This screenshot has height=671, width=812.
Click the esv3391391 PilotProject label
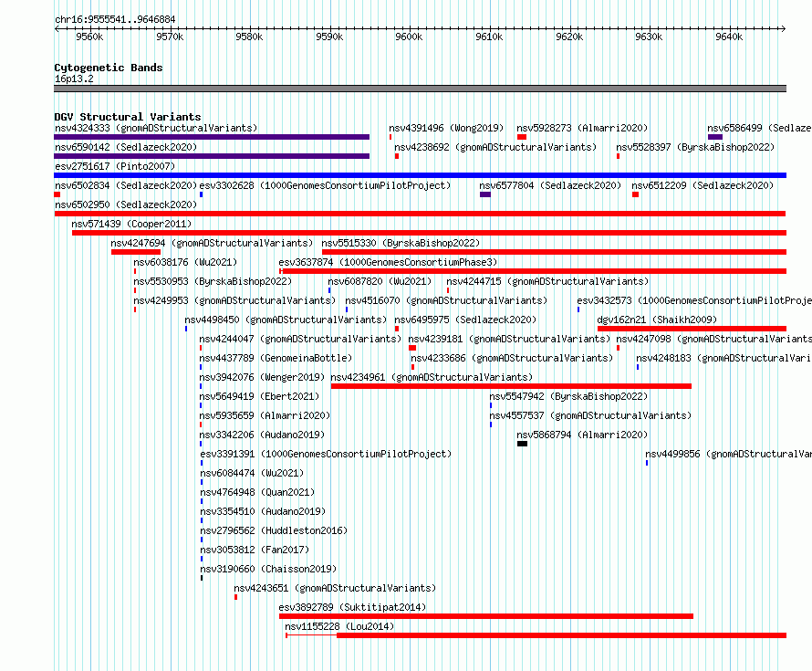326,454
